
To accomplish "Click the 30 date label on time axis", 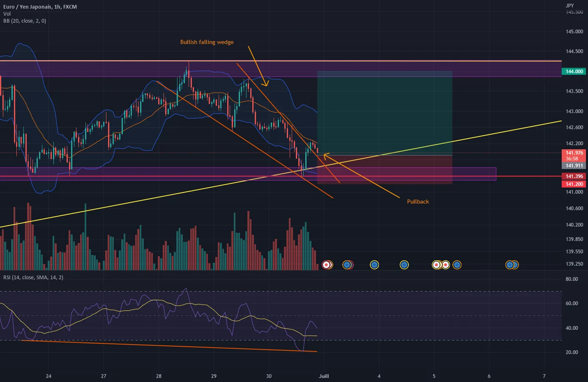I will point(269,376).
